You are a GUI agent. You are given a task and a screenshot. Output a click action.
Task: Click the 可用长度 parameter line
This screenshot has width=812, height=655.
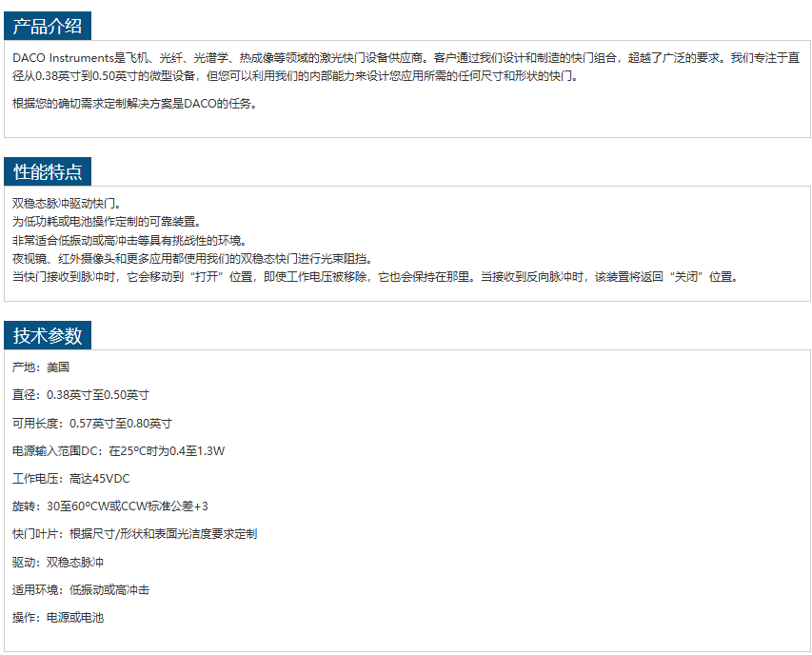click(92, 423)
